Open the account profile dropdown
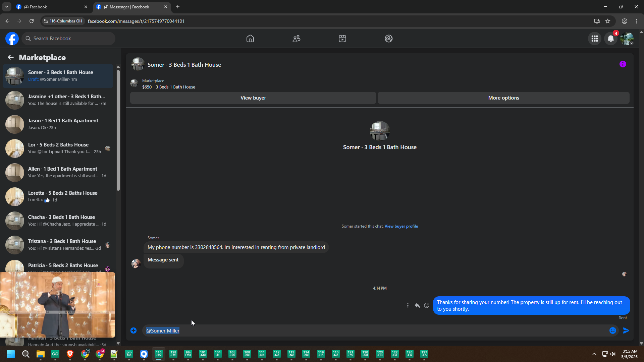This screenshot has height=362, width=644. (x=627, y=39)
